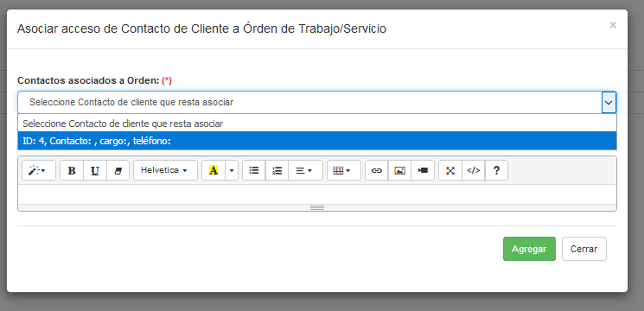Insert a hyperlink with link icon
This screenshot has height=311, width=644.
(377, 170)
